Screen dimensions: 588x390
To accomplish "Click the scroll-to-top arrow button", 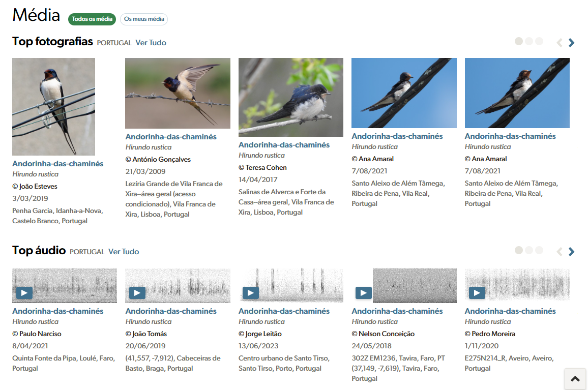I will (575, 379).
